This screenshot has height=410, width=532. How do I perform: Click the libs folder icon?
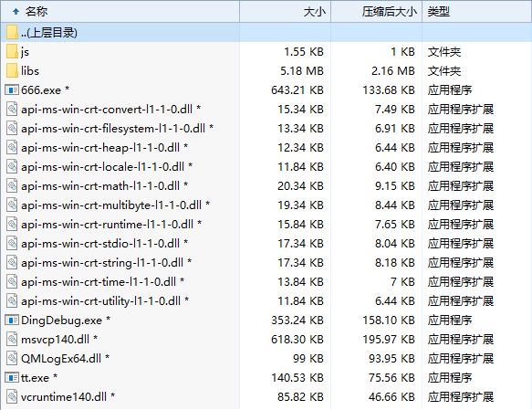[12, 70]
